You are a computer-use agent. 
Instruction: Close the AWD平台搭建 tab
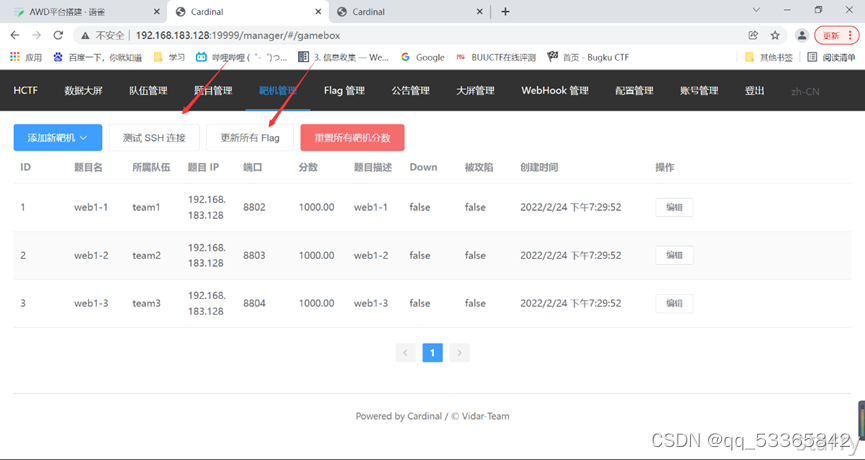coord(157,12)
